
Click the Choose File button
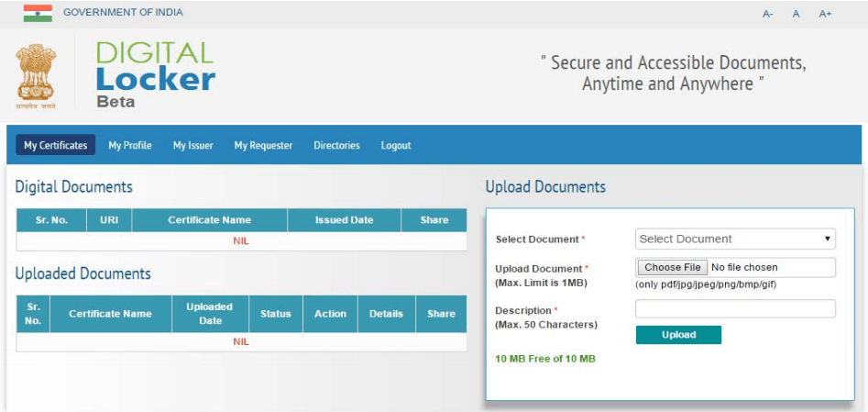(673, 267)
